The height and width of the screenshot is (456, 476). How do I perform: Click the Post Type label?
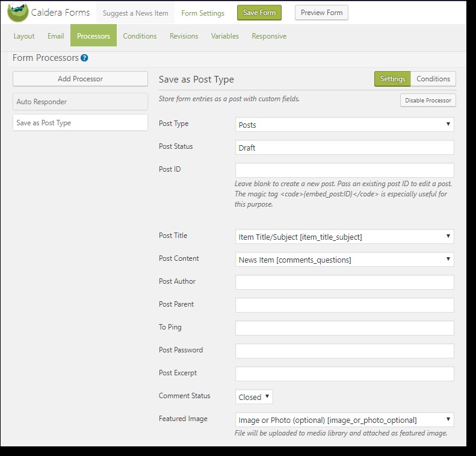(x=174, y=123)
